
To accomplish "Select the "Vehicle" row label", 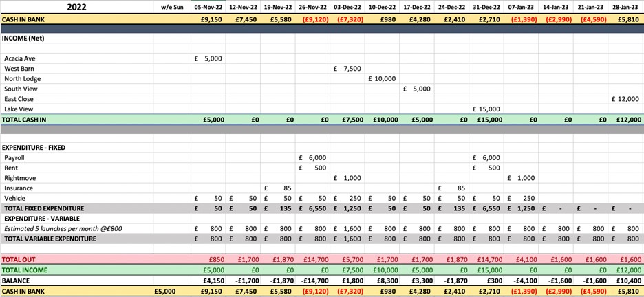I will (14, 198).
